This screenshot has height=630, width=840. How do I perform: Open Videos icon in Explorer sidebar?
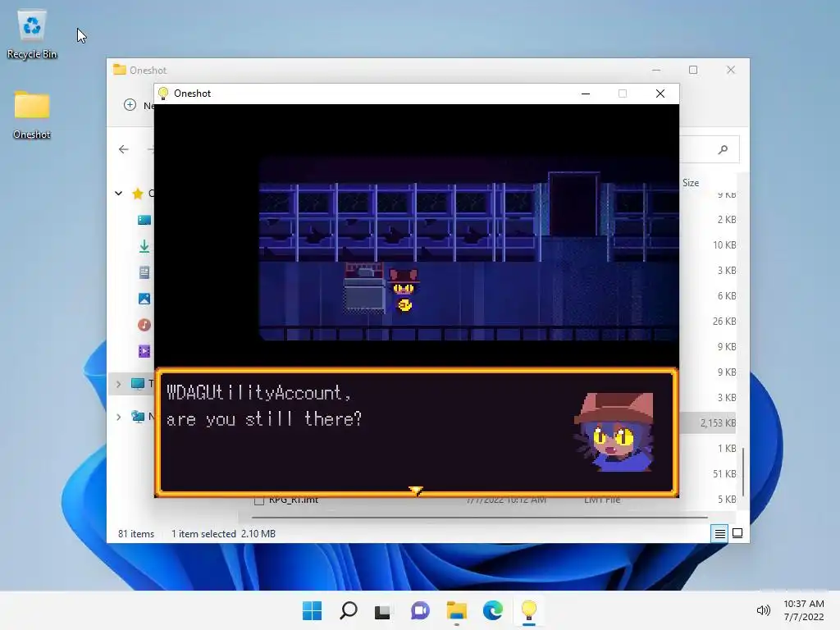tap(144, 351)
